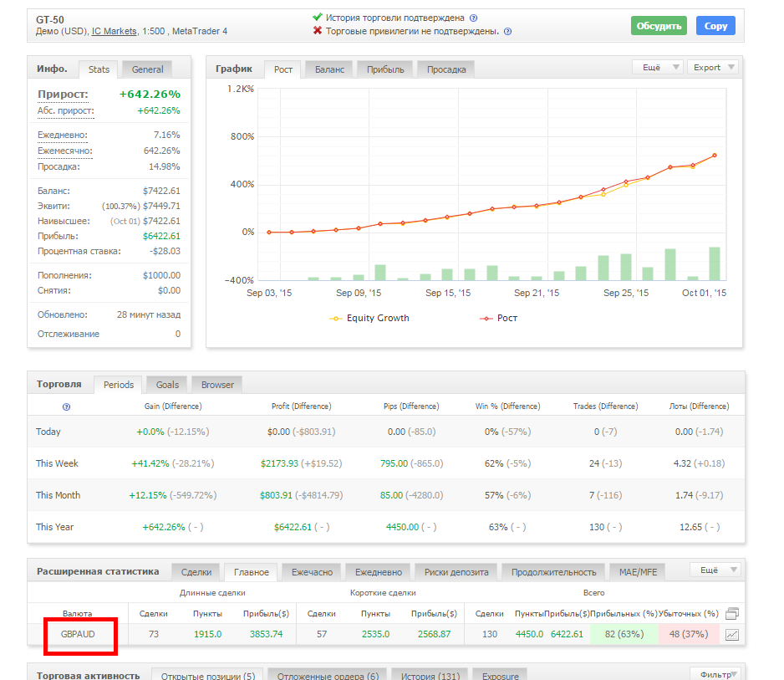784x680 pixels.
Task: Click the Лоты (Difference) column header
Action: point(699,406)
